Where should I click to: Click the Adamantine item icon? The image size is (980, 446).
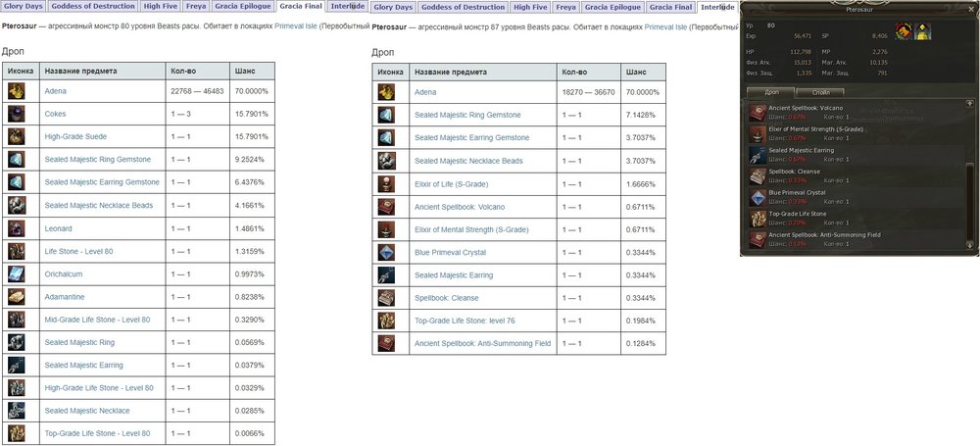pyautogui.click(x=17, y=296)
